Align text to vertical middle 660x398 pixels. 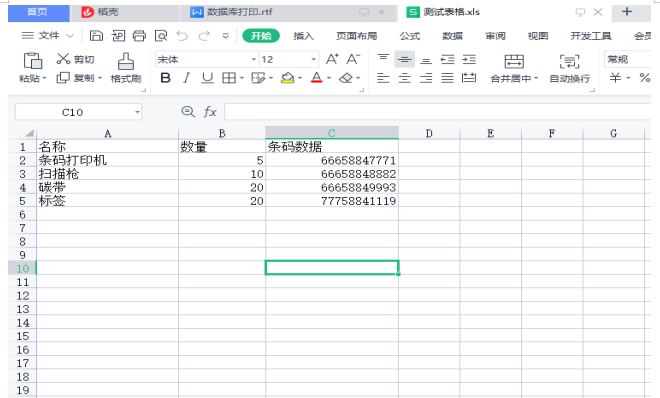tap(405, 59)
